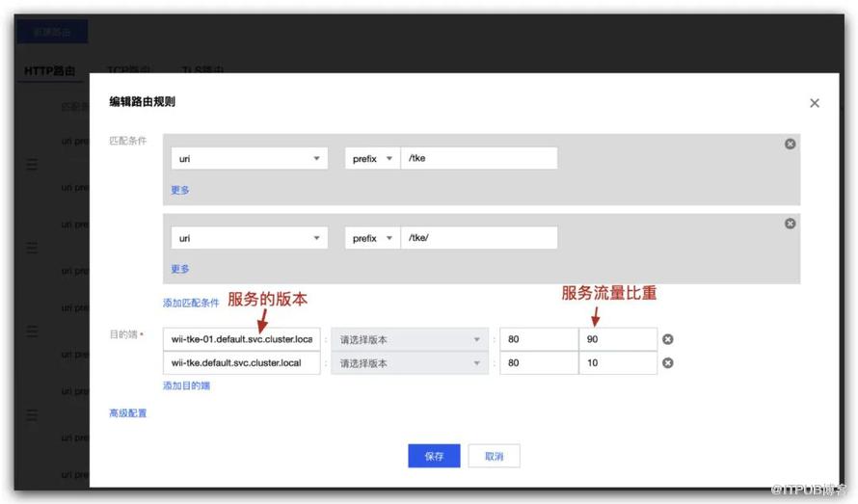Remove the /tke match condition block
This screenshot has width=858, height=504.
(791, 144)
